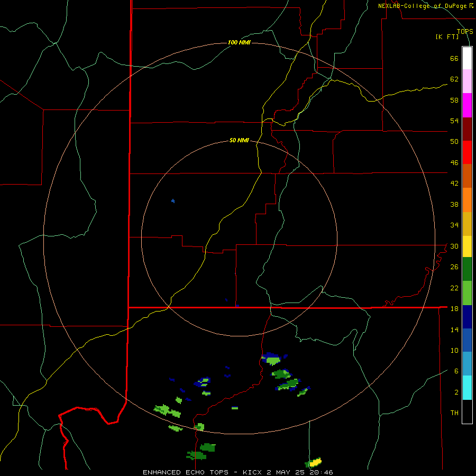476x476 pixels.
Task: Click the 58 legend value
Action: tap(454, 100)
